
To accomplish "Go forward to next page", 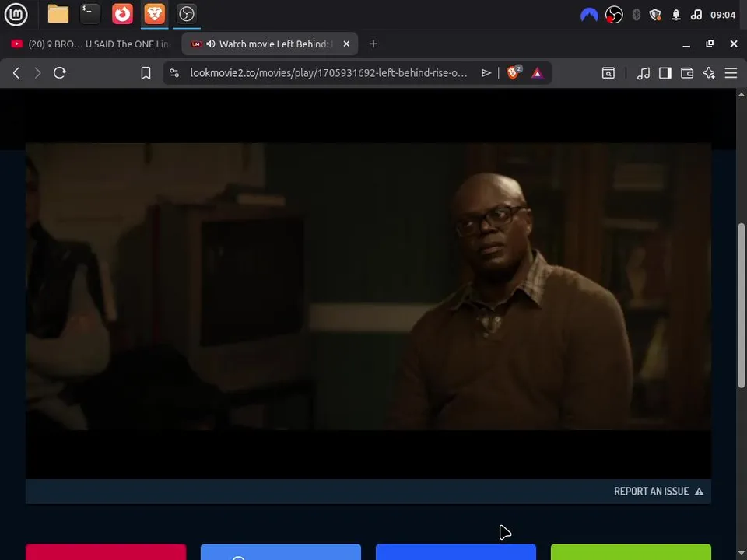I will tap(37, 73).
